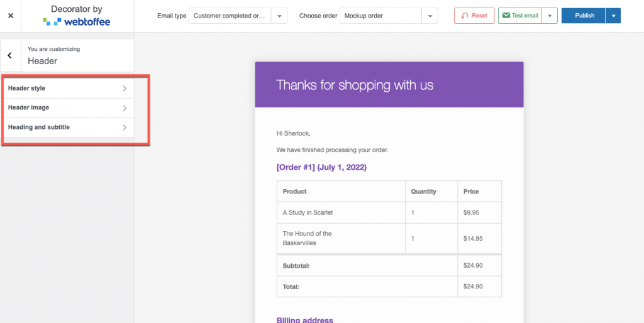Open Heading and subtitle settings
This screenshot has width=644, height=323.
pyautogui.click(x=67, y=128)
